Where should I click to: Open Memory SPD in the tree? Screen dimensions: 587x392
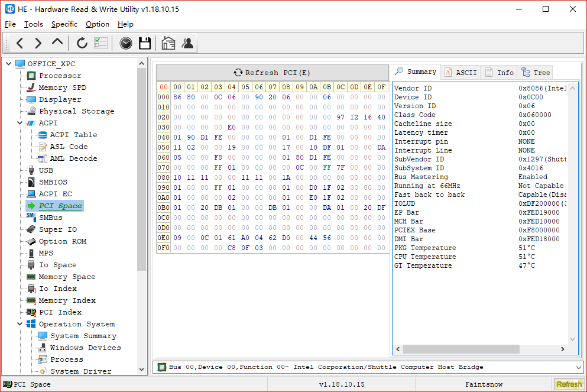63,88
